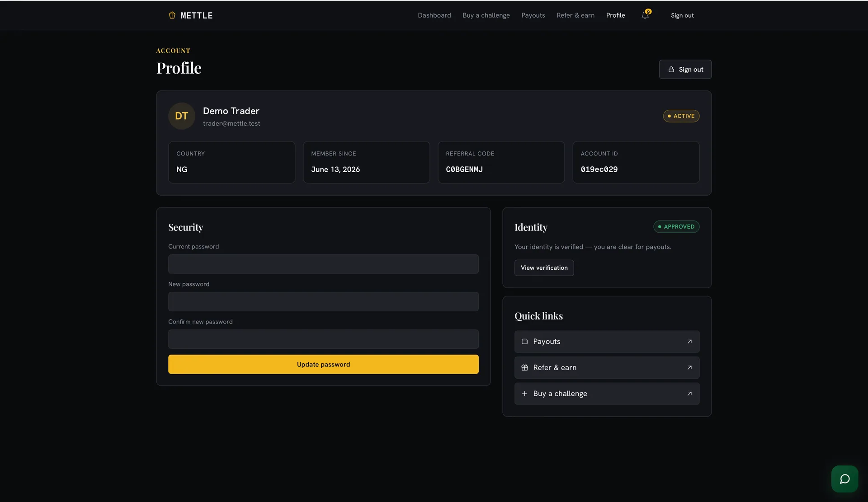
Task: Click the METTLE brand name
Action: 197,15
